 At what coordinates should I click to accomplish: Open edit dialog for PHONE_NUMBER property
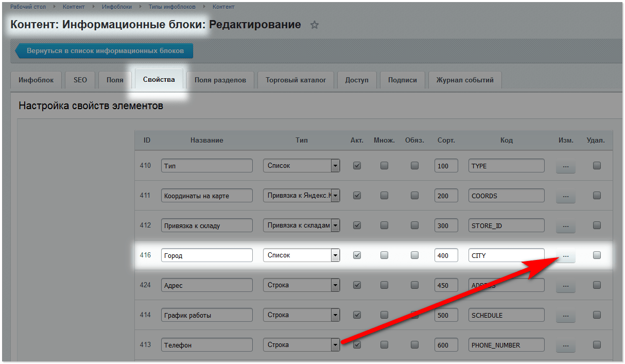pyautogui.click(x=565, y=345)
